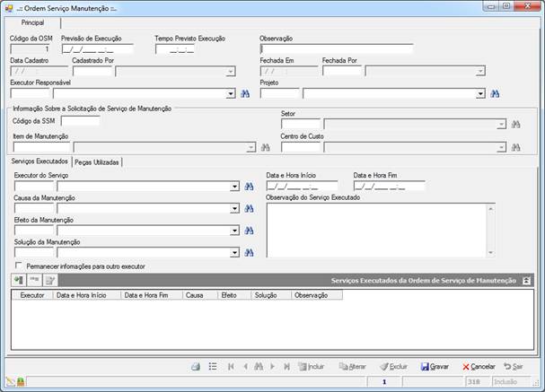
Task: Click binoculars search next to Executor Responsável
Action: click(245, 94)
